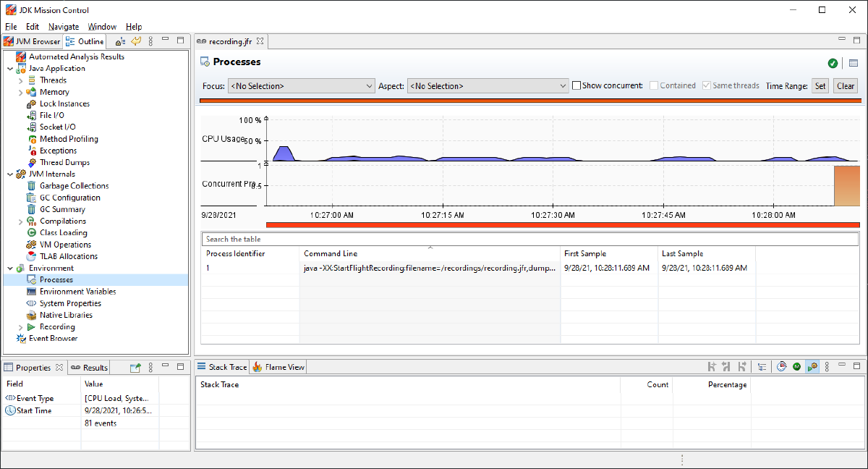Screen dimensions: 868x469
Task: Expand the Threads tree node
Action: click(21, 80)
